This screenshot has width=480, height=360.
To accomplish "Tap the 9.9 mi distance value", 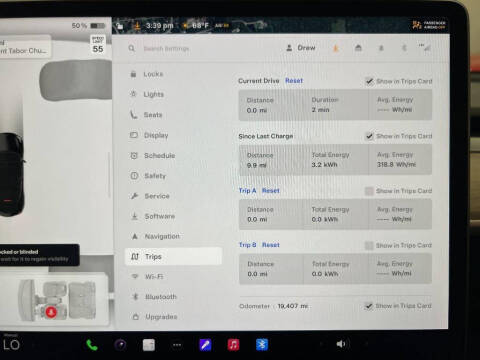I will pyautogui.click(x=256, y=165).
